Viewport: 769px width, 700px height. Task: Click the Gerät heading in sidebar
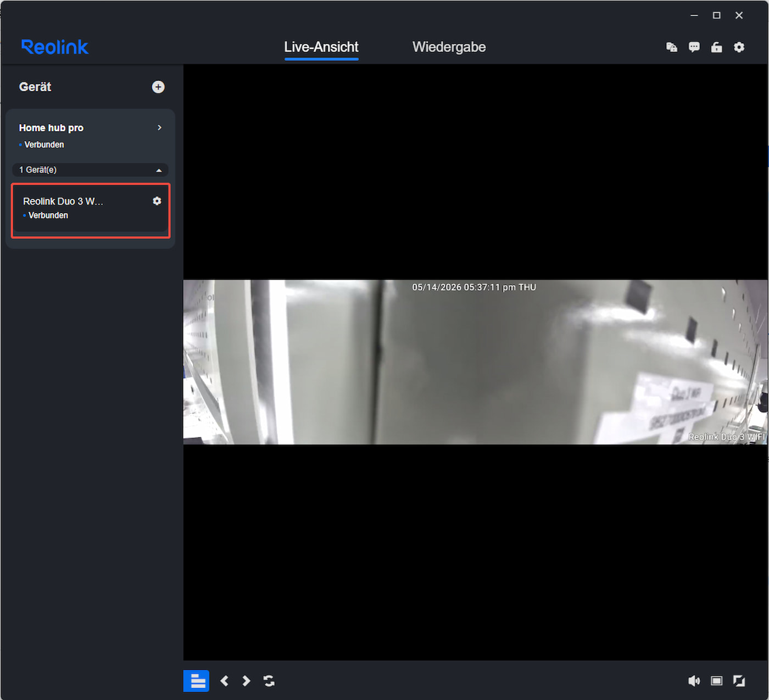coord(35,87)
